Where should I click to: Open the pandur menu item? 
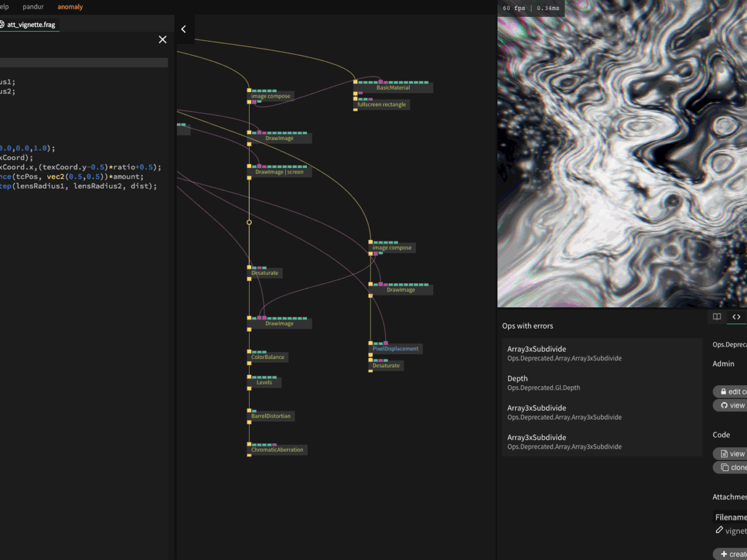coord(33,7)
